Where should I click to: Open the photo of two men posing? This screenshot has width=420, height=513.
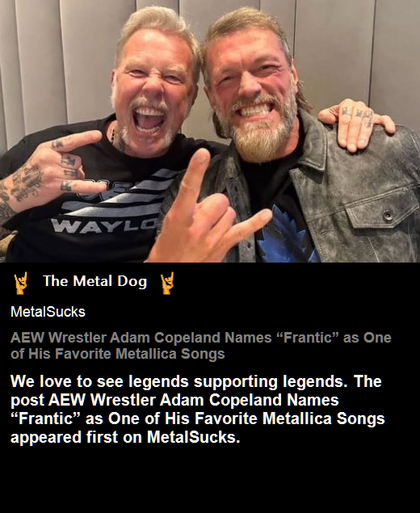click(210, 131)
